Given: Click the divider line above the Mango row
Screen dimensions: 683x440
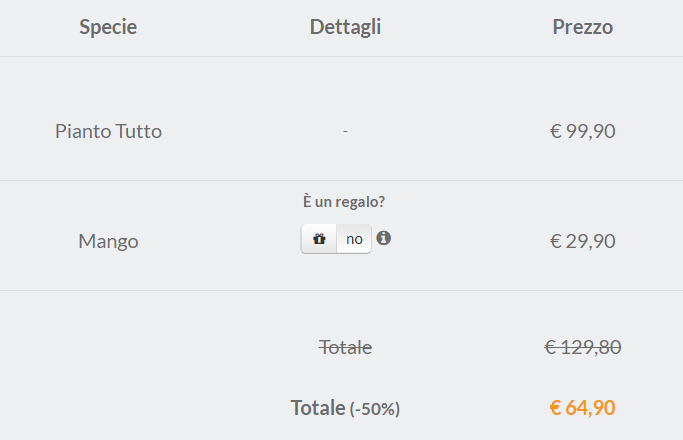Looking at the screenshot, I should (x=341, y=181).
